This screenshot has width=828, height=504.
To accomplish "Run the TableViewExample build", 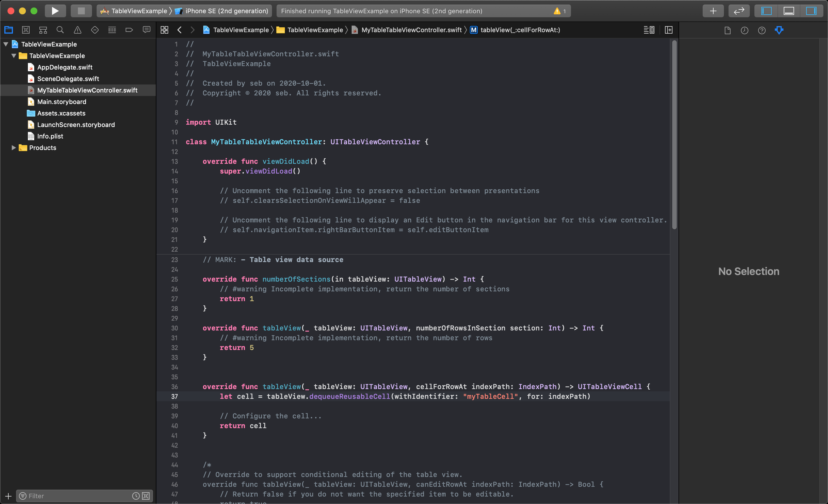I will click(x=55, y=11).
